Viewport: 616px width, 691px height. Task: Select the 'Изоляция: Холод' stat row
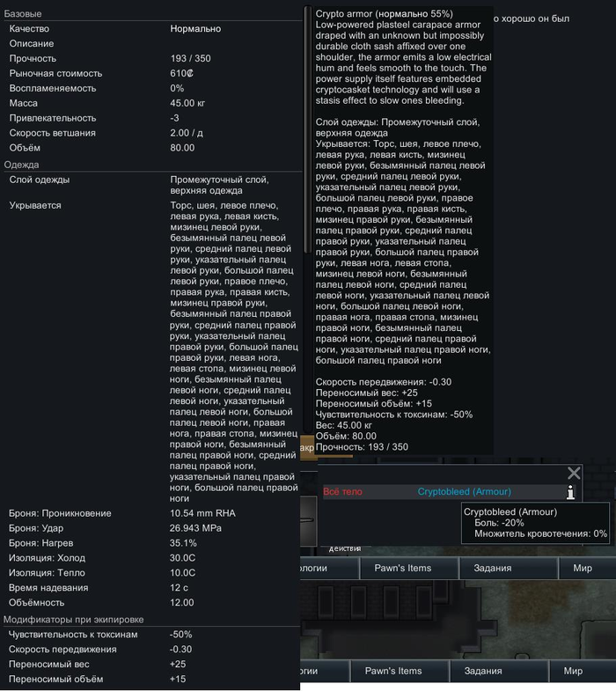coord(152,558)
